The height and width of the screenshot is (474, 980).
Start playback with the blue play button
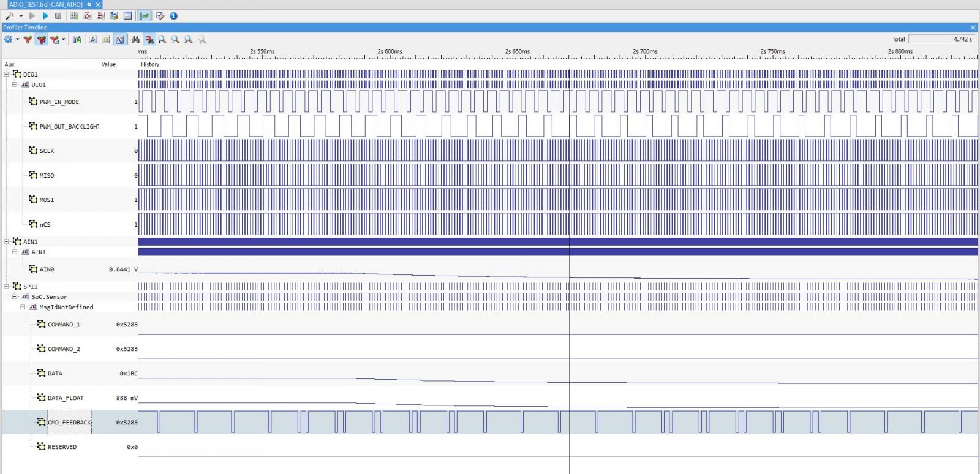pos(45,16)
